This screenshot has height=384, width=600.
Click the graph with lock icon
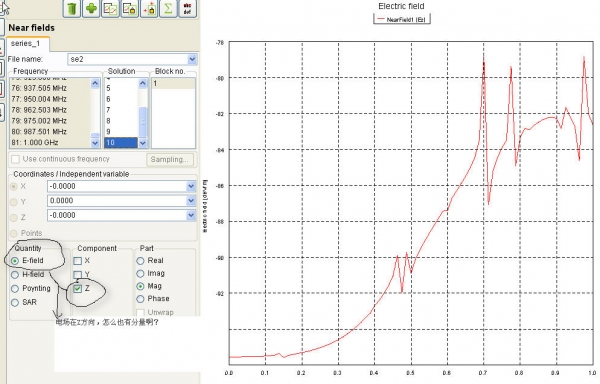[130, 8]
